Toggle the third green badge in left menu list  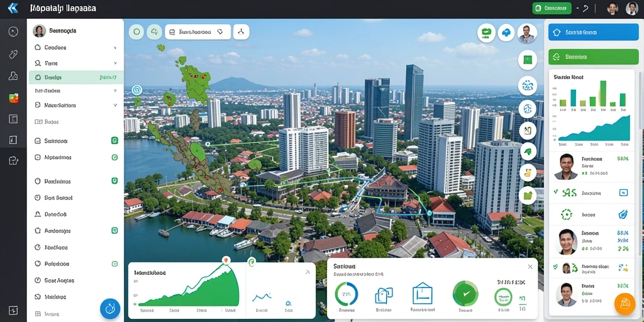click(x=114, y=180)
